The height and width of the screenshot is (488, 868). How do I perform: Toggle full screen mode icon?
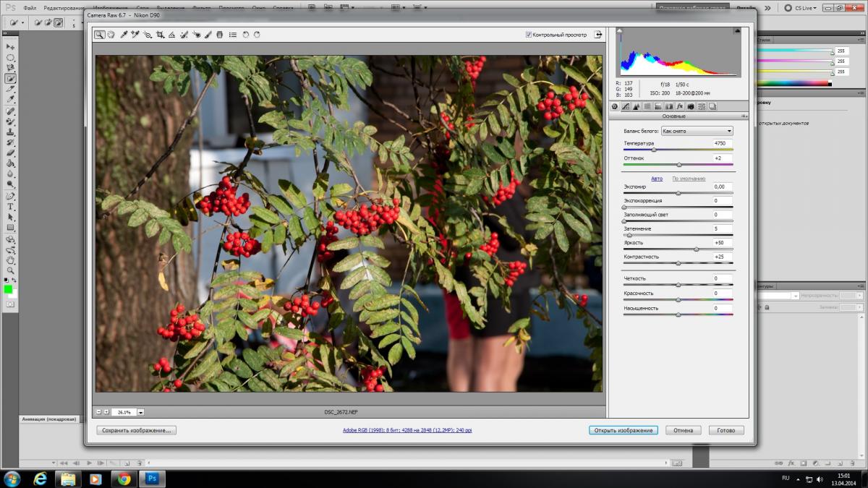(597, 34)
